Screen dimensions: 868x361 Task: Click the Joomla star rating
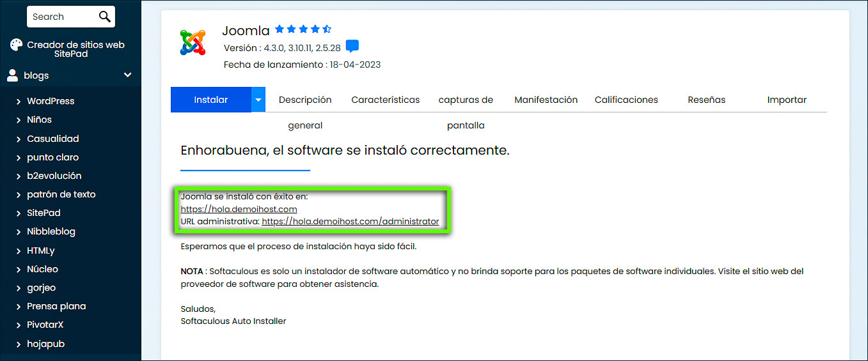click(303, 29)
